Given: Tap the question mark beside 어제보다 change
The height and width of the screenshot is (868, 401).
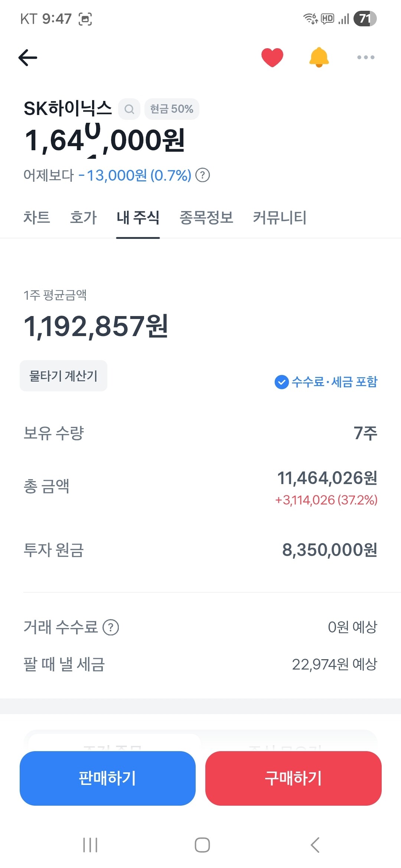Looking at the screenshot, I should click(x=203, y=175).
